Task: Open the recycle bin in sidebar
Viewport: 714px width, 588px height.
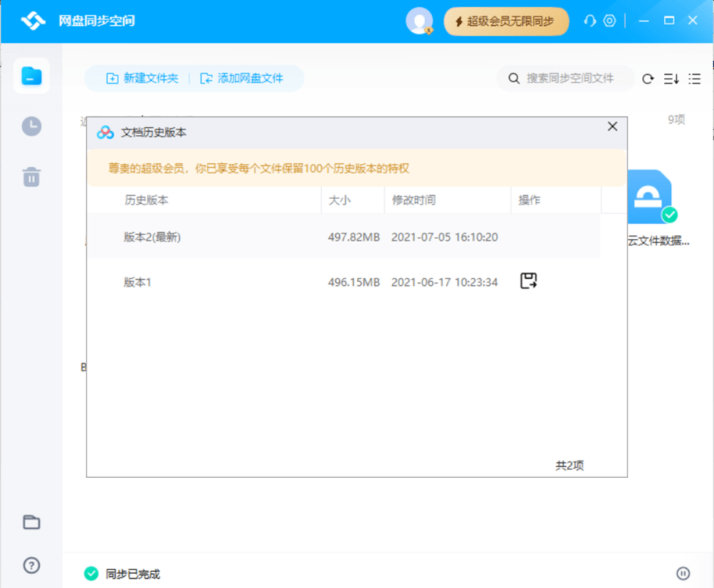Action: (x=31, y=177)
